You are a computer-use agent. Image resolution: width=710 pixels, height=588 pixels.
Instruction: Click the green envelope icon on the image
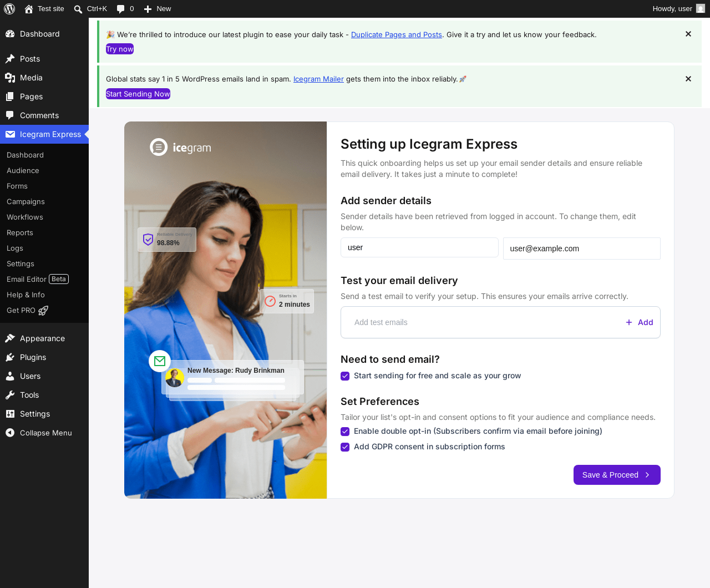point(160,361)
